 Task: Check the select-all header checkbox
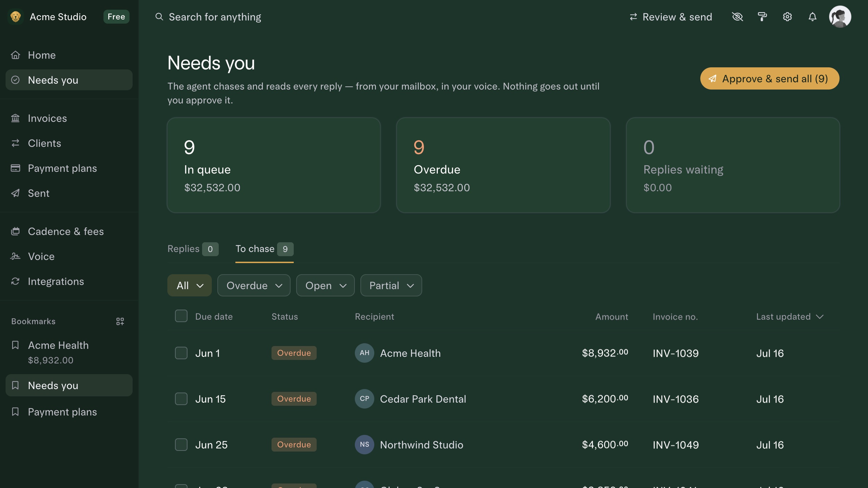(x=181, y=316)
